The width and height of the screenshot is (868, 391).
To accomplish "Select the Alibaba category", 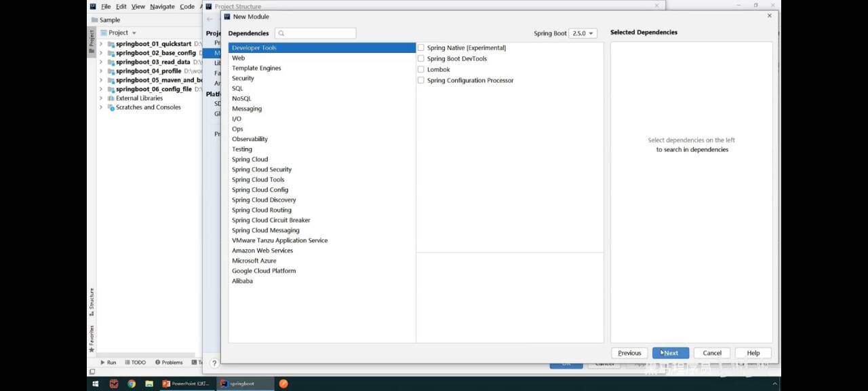I will [x=322, y=282].
